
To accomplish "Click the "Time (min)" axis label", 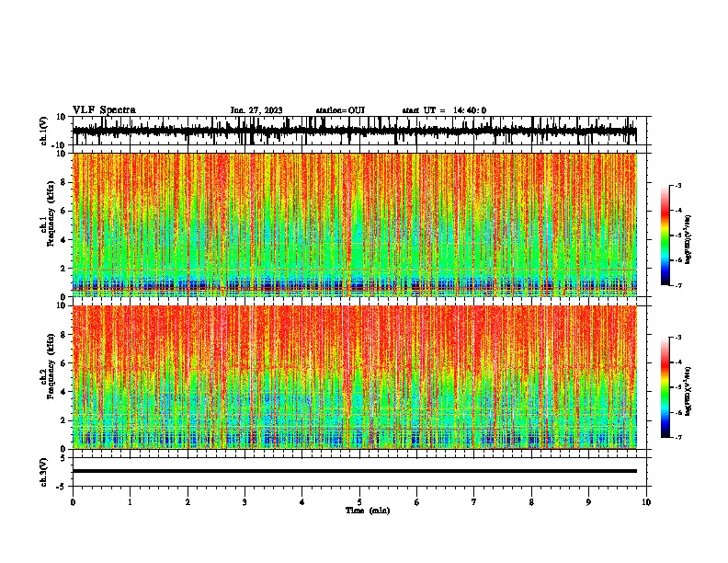I will click(x=368, y=511).
